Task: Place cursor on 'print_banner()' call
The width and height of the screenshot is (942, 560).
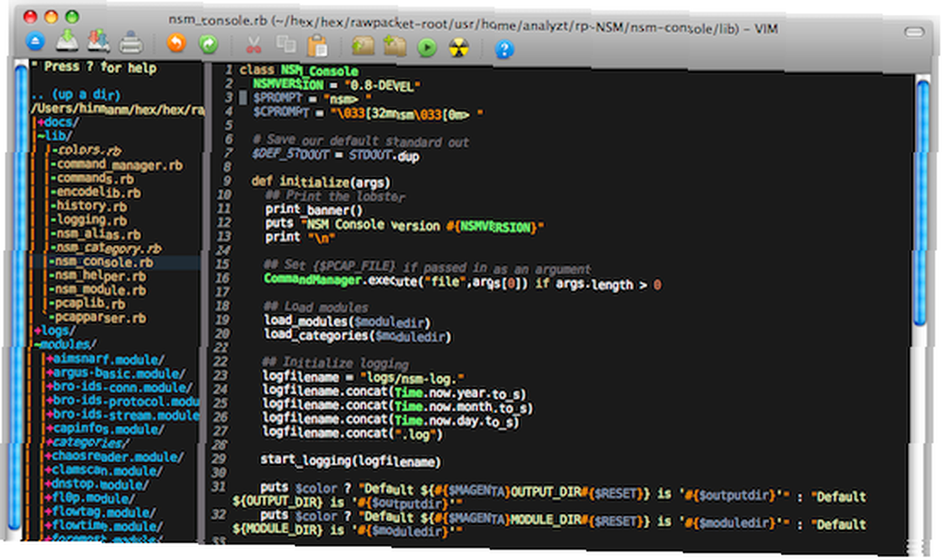Action: [x=315, y=210]
